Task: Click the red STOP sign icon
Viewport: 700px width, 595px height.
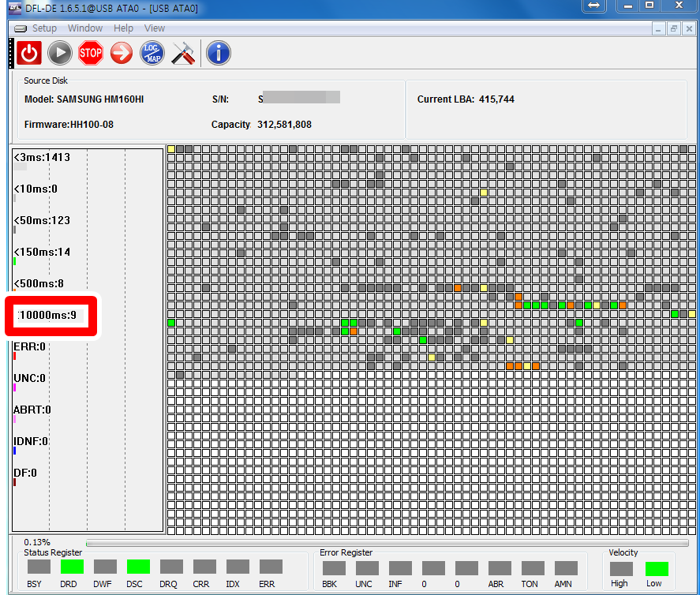Action: click(x=91, y=53)
